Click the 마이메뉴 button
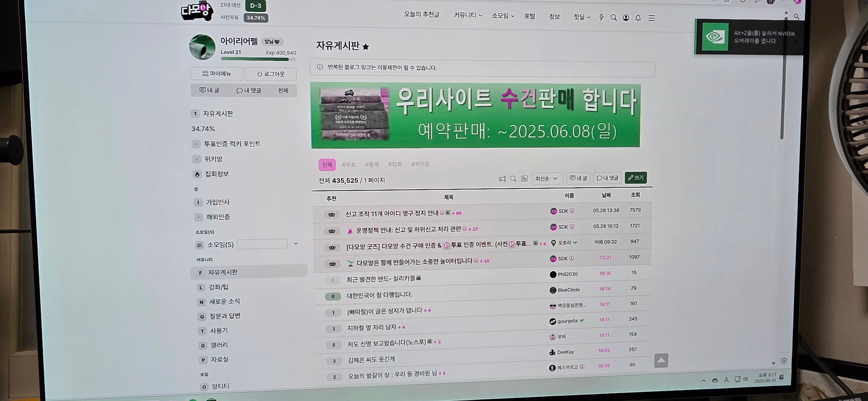Screen dimensions: 868x401 [216, 74]
